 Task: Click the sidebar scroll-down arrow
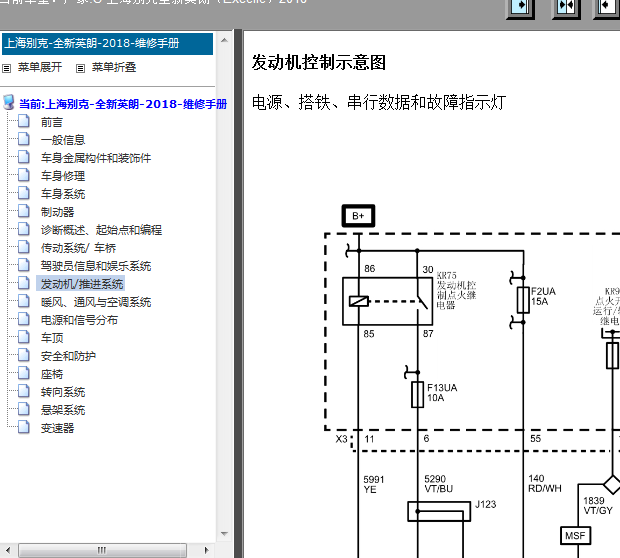click(x=224, y=534)
